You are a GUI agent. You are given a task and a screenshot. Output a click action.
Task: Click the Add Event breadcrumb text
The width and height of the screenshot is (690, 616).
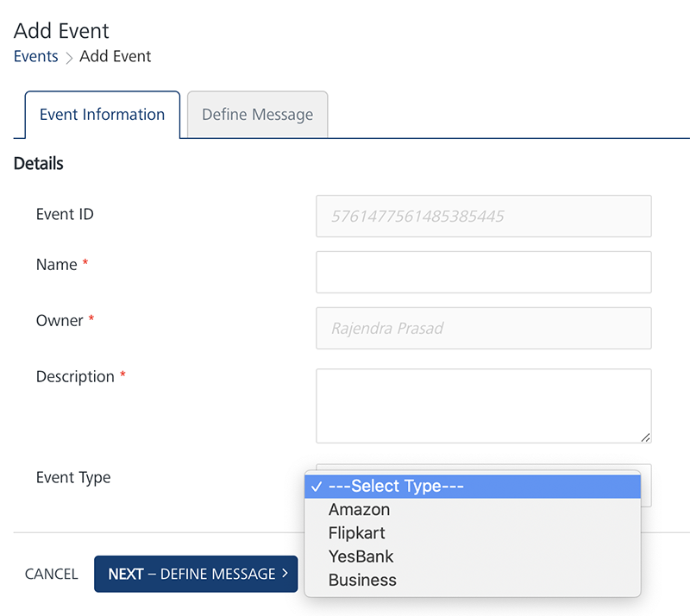pos(115,57)
